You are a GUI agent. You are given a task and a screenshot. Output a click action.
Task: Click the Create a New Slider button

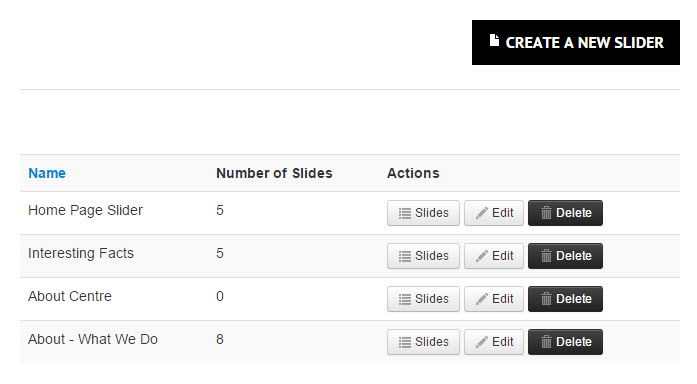point(576,42)
